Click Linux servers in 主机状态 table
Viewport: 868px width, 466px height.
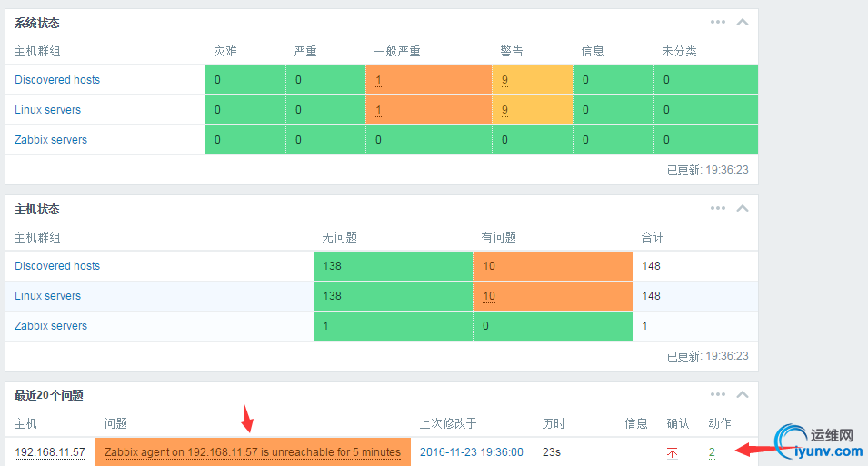47,296
